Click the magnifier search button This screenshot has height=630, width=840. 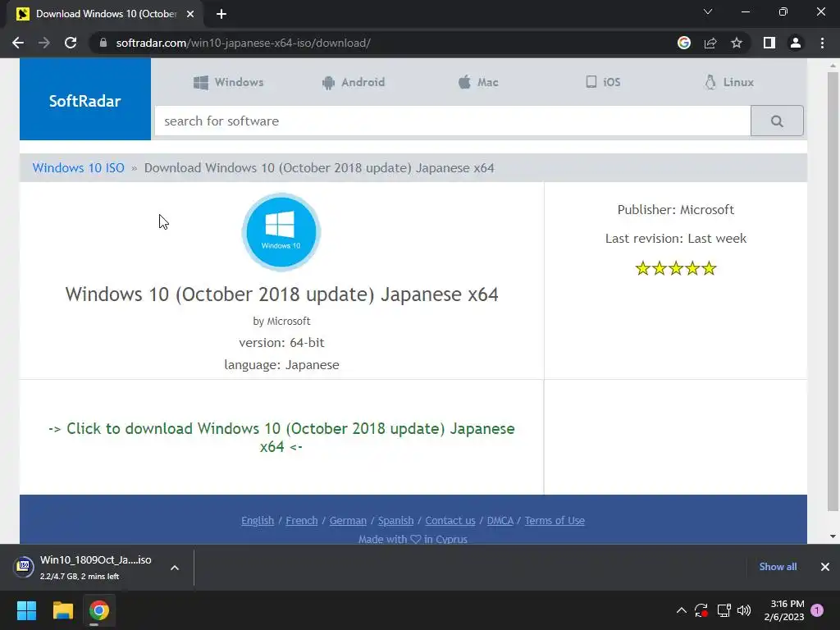777,121
